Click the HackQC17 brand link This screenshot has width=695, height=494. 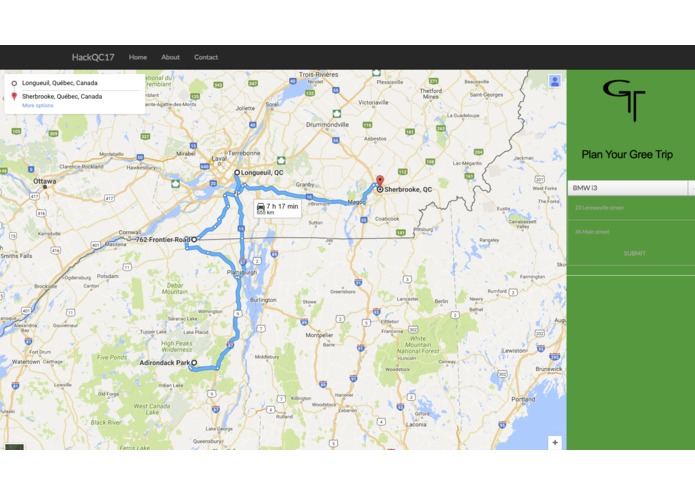[93, 57]
